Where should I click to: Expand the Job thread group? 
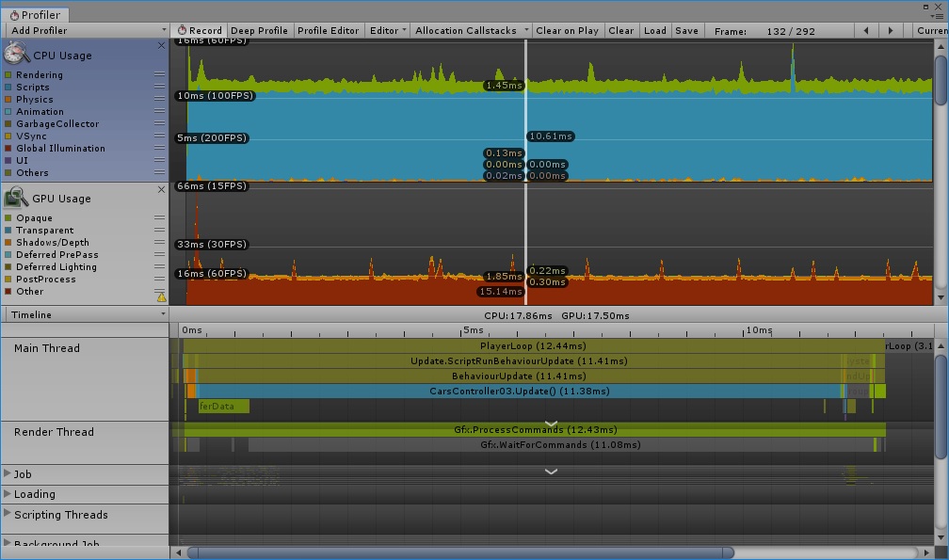[x=8, y=473]
